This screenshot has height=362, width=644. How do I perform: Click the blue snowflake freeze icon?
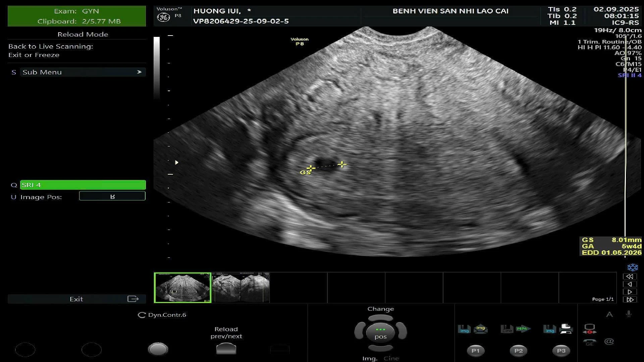coord(633,267)
